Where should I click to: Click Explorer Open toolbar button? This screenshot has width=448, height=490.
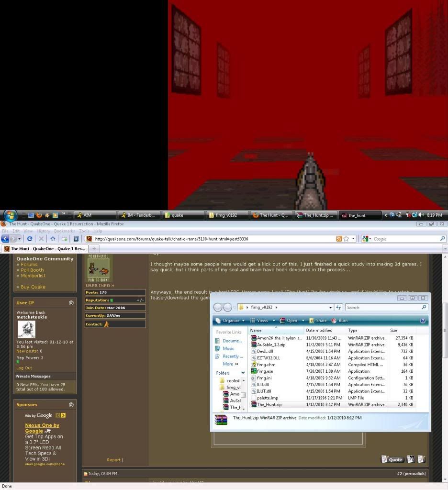[289, 321]
